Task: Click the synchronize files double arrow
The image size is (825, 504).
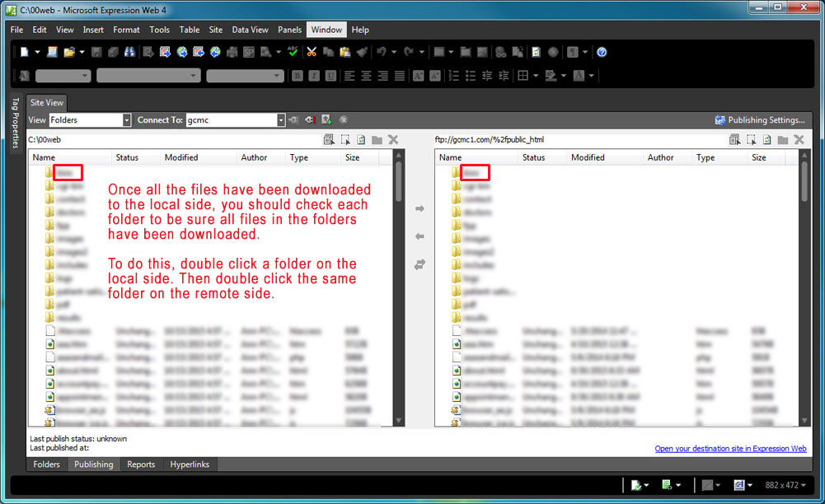Action: pos(420,264)
